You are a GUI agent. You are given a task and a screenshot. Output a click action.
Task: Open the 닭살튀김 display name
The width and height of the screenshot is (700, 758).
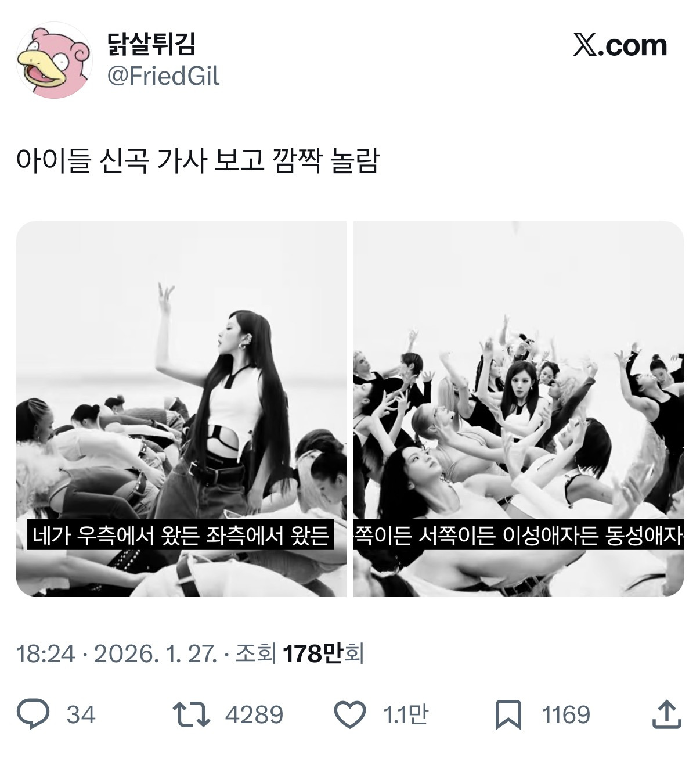tap(152, 44)
